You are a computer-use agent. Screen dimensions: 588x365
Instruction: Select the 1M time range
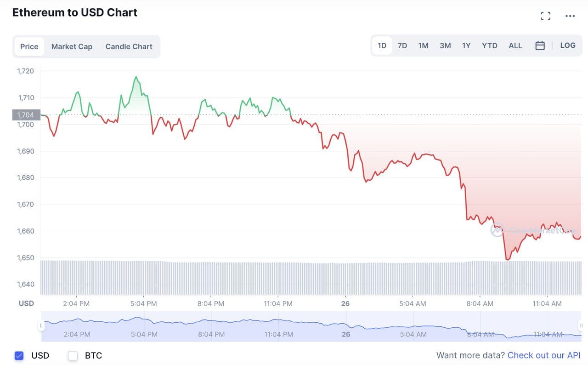pos(423,46)
